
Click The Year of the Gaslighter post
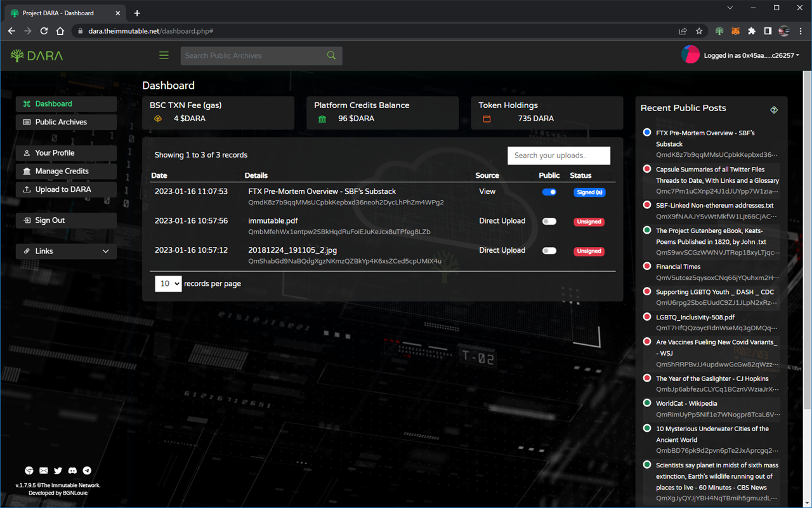[x=712, y=378]
